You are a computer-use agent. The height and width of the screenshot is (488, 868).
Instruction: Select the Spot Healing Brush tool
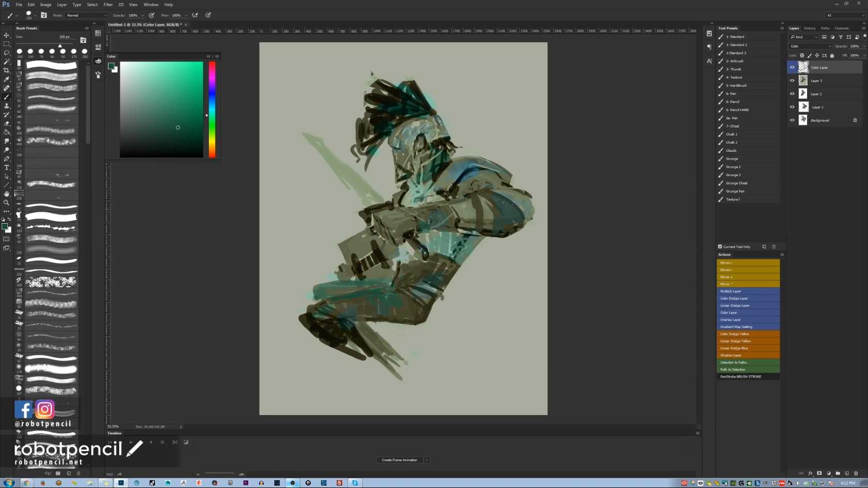point(7,88)
